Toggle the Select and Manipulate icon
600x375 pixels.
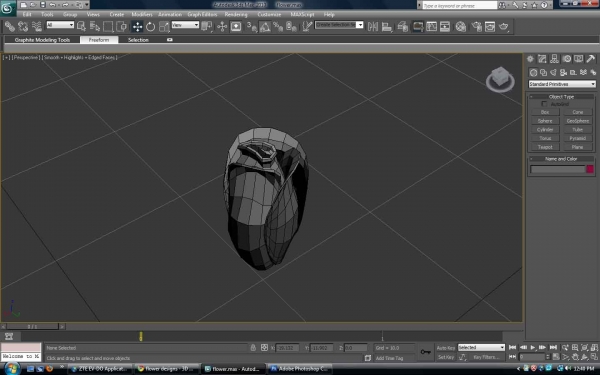coord(222,26)
